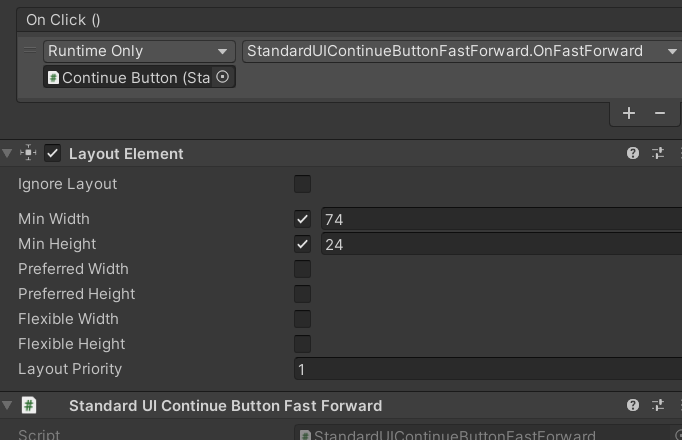This screenshot has width=682, height=440.
Task: Click the Layout Priority value field
Action: [488, 369]
